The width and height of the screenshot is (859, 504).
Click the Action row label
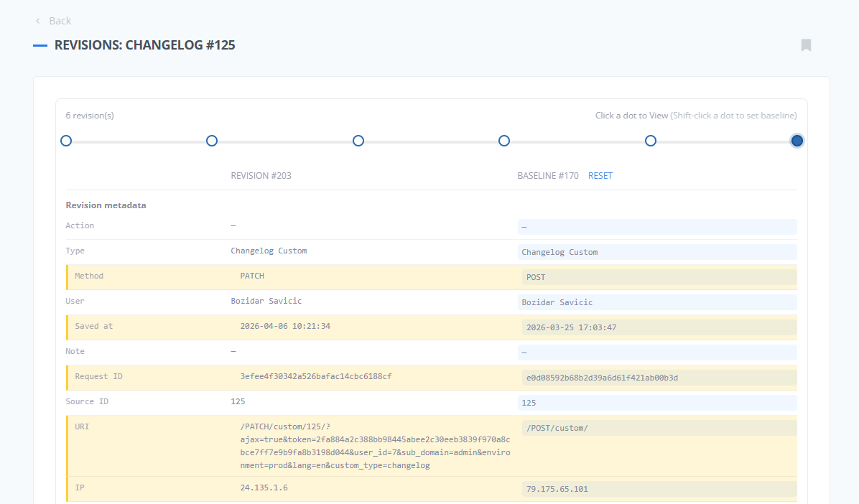tap(80, 225)
